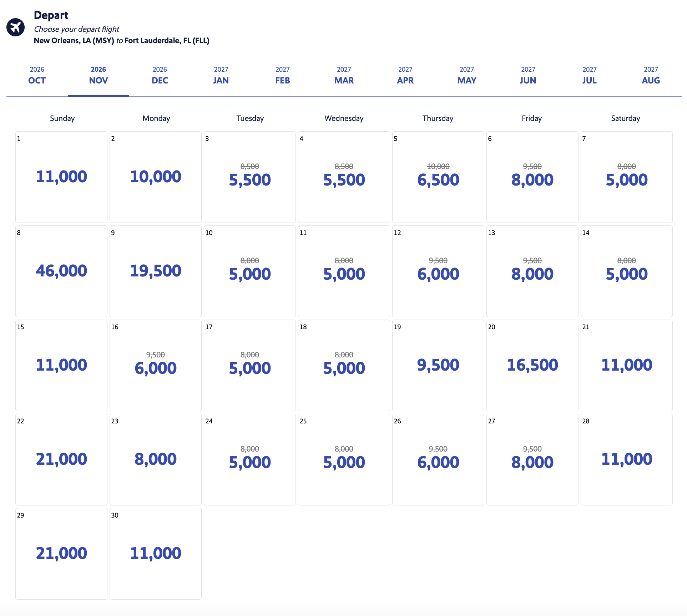Viewport: 687px width, 616px height.
Task: Choose November 9 fare of 19,500 points
Action: coord(156,271)
